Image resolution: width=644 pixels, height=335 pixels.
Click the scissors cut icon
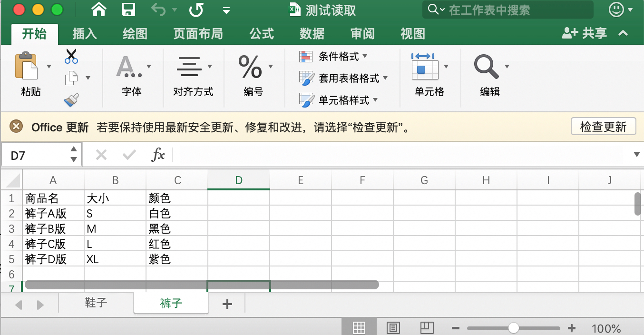pyautogui.click(x=71, y=56)
